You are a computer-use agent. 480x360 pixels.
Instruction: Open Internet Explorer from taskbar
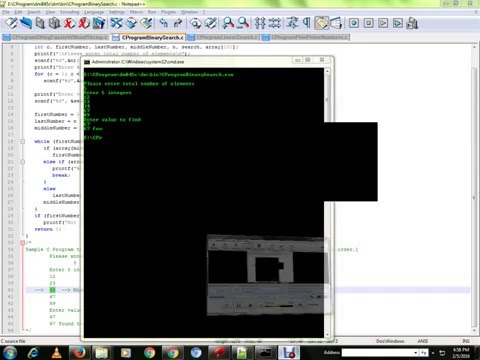pyautogui.click(x=34, y=353)
